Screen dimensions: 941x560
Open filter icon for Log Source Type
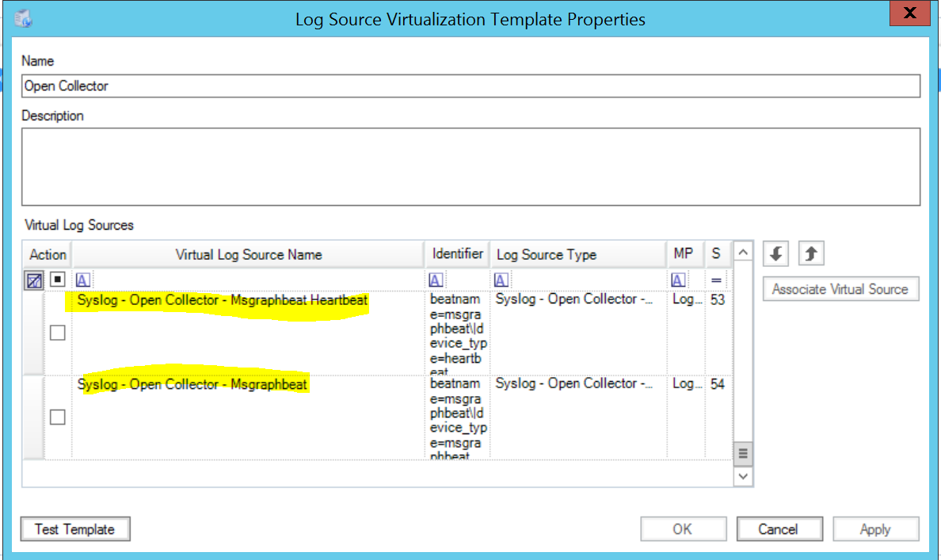click(501, 280)
